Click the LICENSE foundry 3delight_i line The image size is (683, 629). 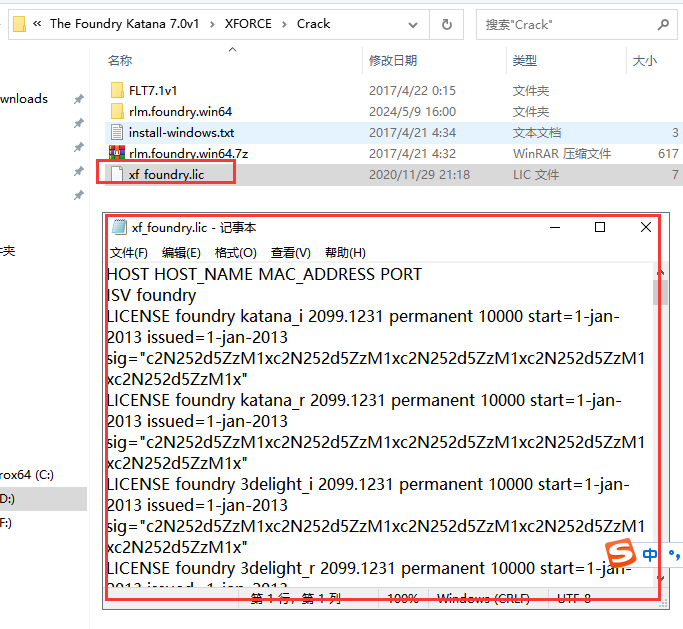(x=369, y=484)
